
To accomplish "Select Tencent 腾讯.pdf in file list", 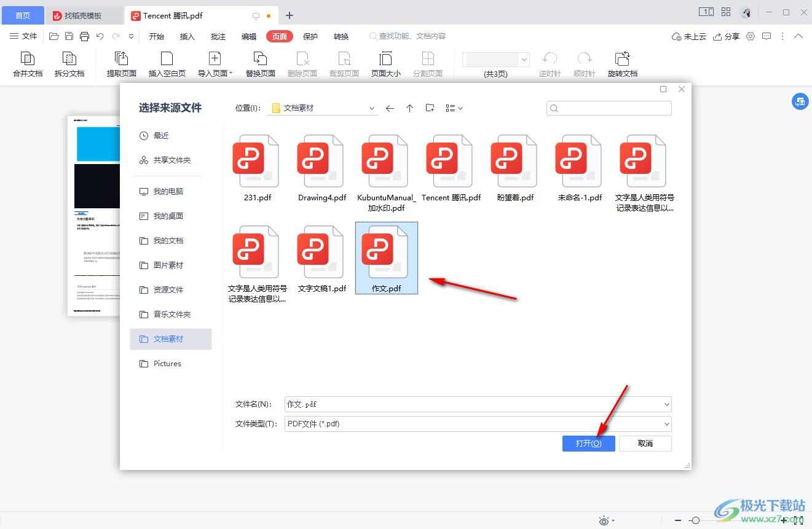I will [x=451, y=169].
